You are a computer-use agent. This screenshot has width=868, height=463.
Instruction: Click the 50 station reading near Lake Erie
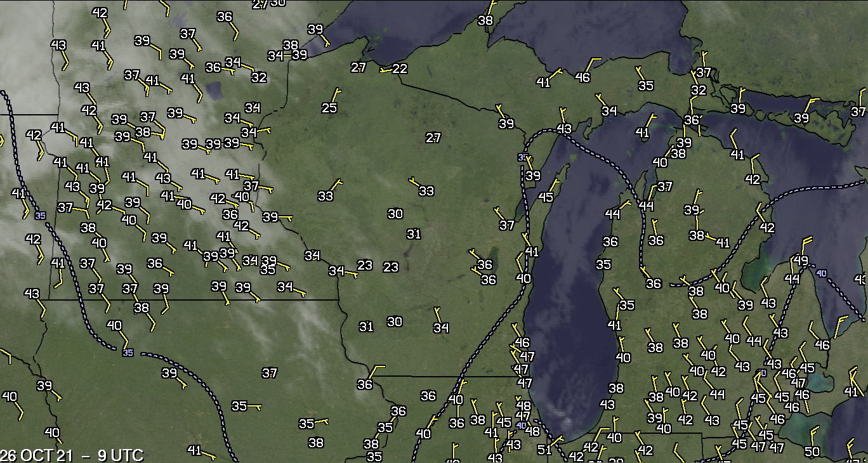coord(812,451)
